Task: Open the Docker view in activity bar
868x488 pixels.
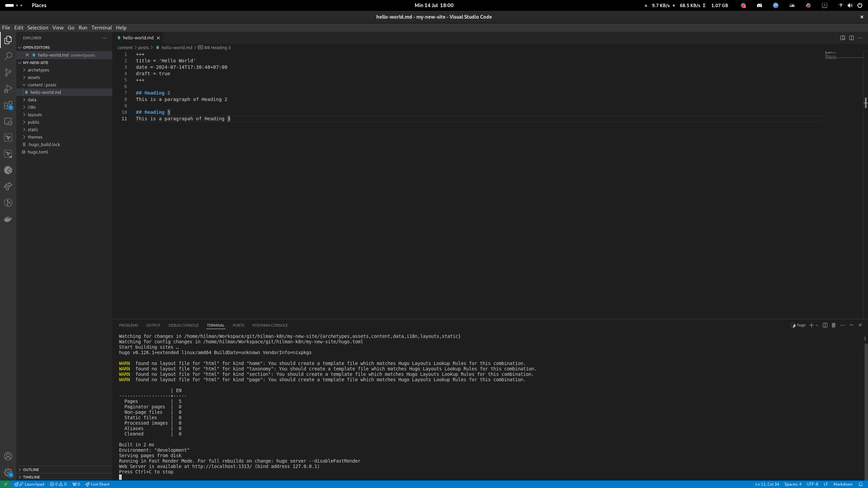Action: pos(8,219)
